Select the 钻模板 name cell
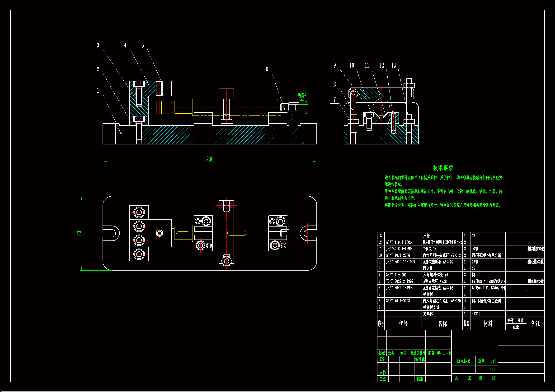 coord(428,294)
